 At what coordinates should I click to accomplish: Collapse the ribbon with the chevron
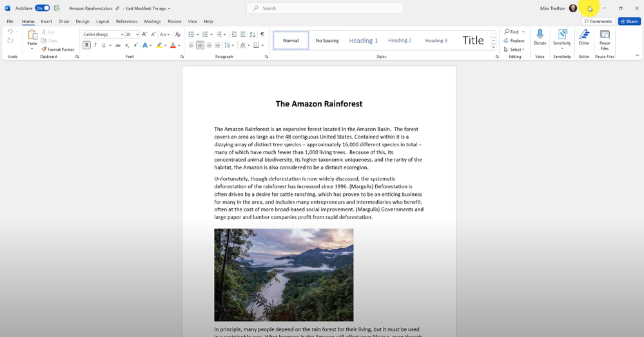(637, 55)
